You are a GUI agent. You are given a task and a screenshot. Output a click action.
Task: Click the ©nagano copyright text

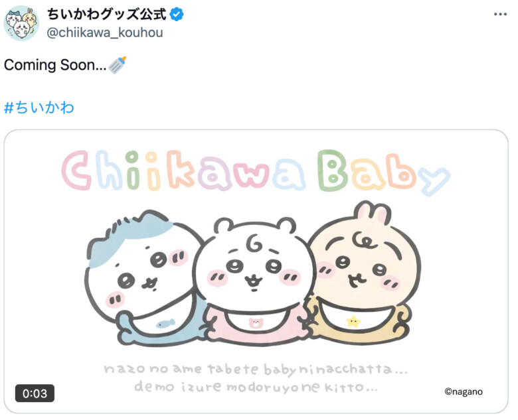click(x=464, y=391)
